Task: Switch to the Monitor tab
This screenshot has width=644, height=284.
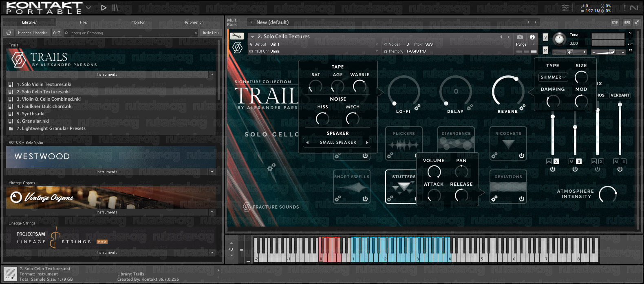Action: click(138, 22)
